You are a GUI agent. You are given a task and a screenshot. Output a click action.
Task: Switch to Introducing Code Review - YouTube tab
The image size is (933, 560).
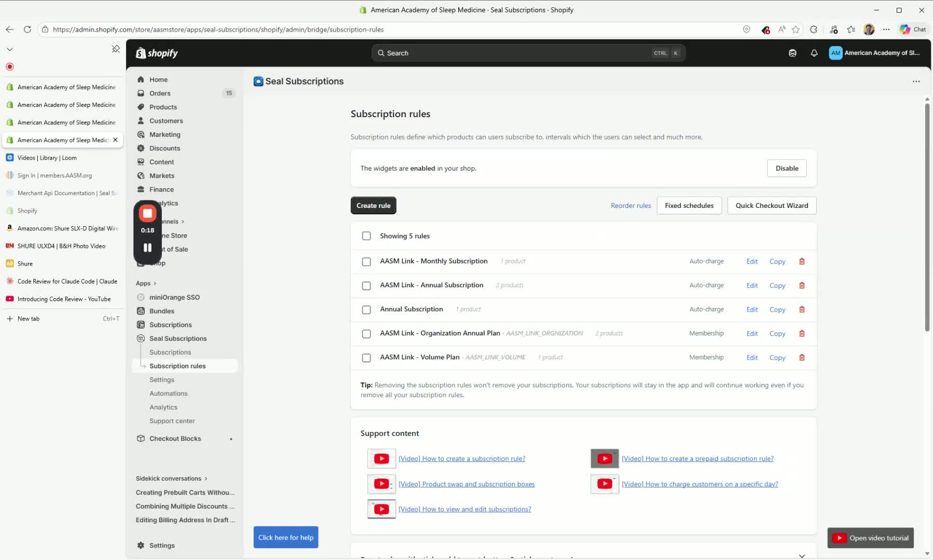(x=62, y=299)
